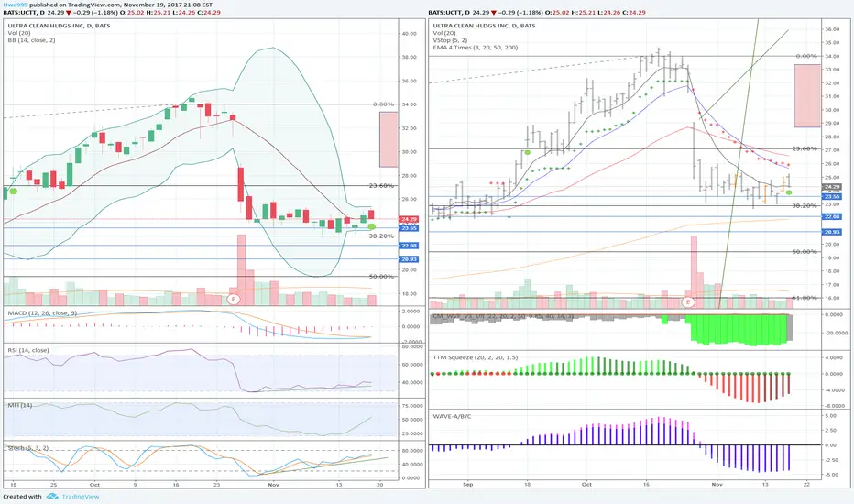This screenshot has width=854, height=504.
Task: Select the 23.60% Fibonacci label on right chart
Action: pyautogui.click(x=805, y=148)
